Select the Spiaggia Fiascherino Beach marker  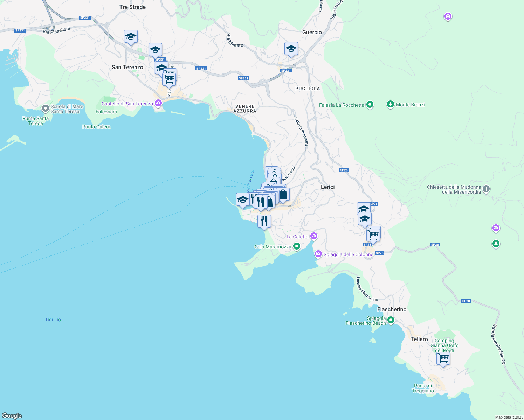[x=391, y=320]
